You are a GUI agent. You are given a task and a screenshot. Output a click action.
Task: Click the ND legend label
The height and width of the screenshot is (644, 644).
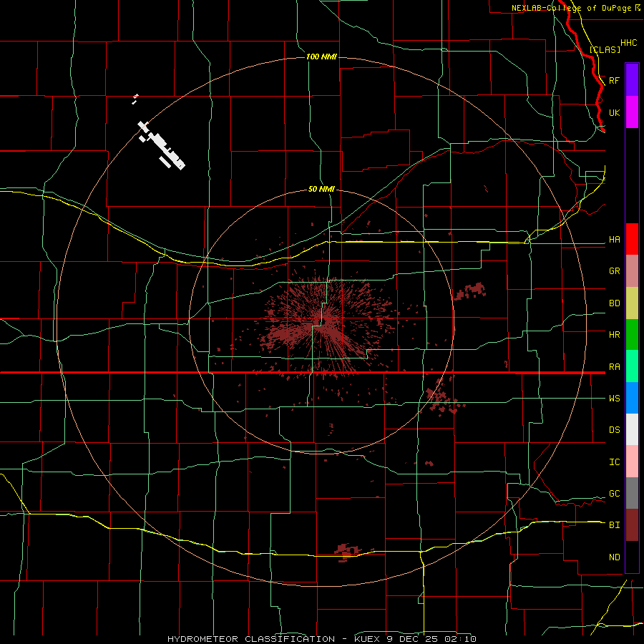(614, 557)
